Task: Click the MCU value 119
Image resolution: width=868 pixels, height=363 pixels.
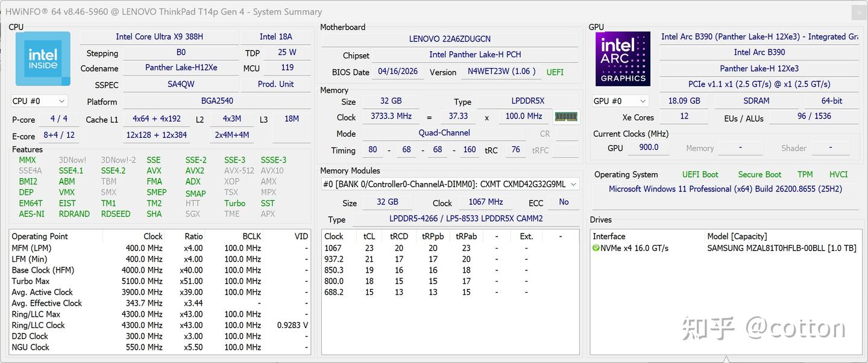Action: click(x=287, y=68)
